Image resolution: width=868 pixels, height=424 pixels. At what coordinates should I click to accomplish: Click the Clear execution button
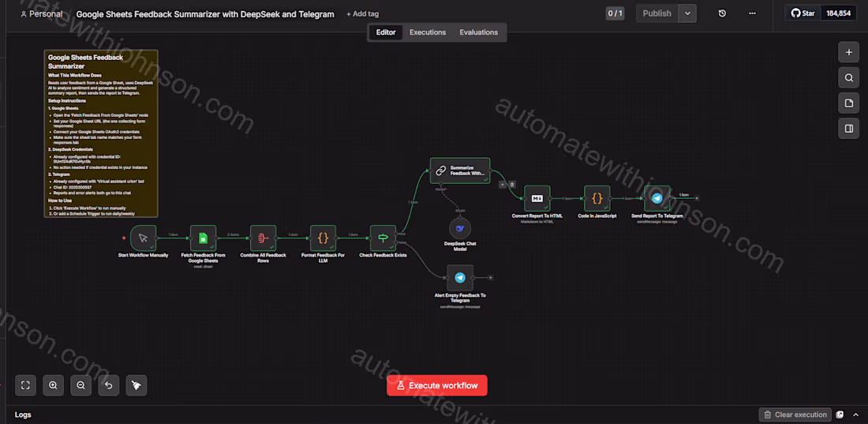point(795,415)
